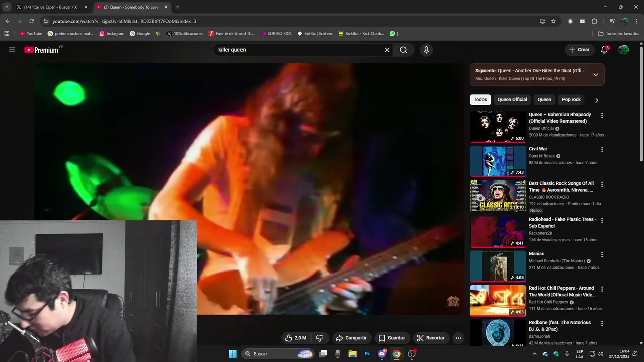Click Guardar to save video
The width and height of the screenshot is (644, 362).
click(391, 338)
